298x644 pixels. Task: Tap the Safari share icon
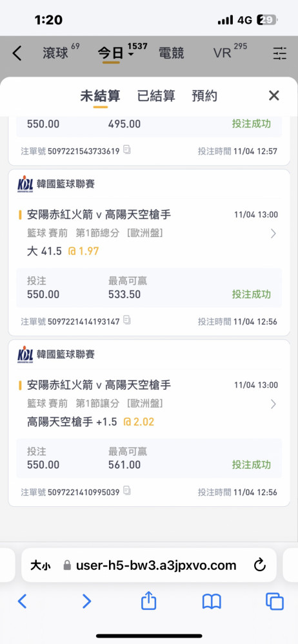[x=148, y=601]
